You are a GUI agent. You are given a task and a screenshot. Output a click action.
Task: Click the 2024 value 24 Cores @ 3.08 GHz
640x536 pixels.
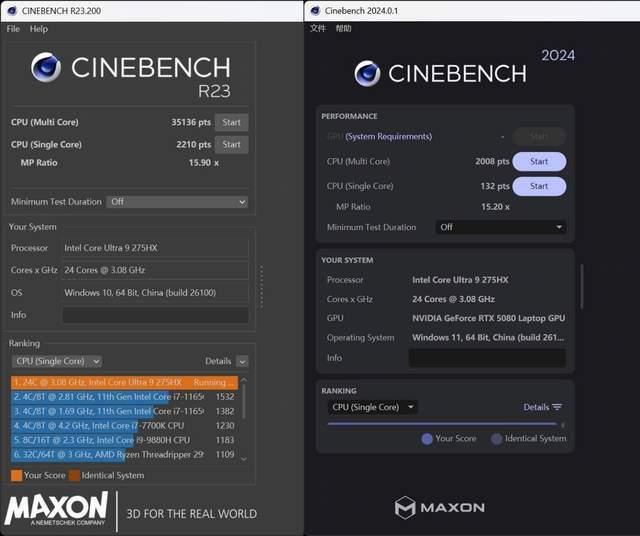point(453,299)
